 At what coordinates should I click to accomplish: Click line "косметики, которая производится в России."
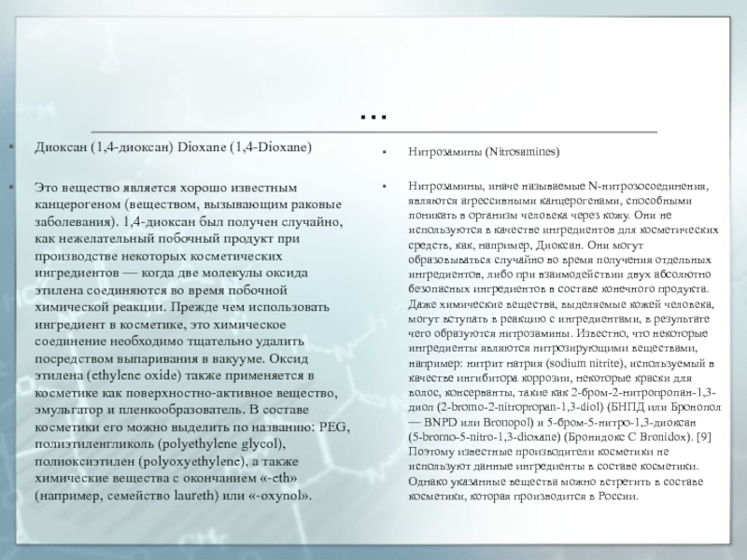(x=523, y=497)
